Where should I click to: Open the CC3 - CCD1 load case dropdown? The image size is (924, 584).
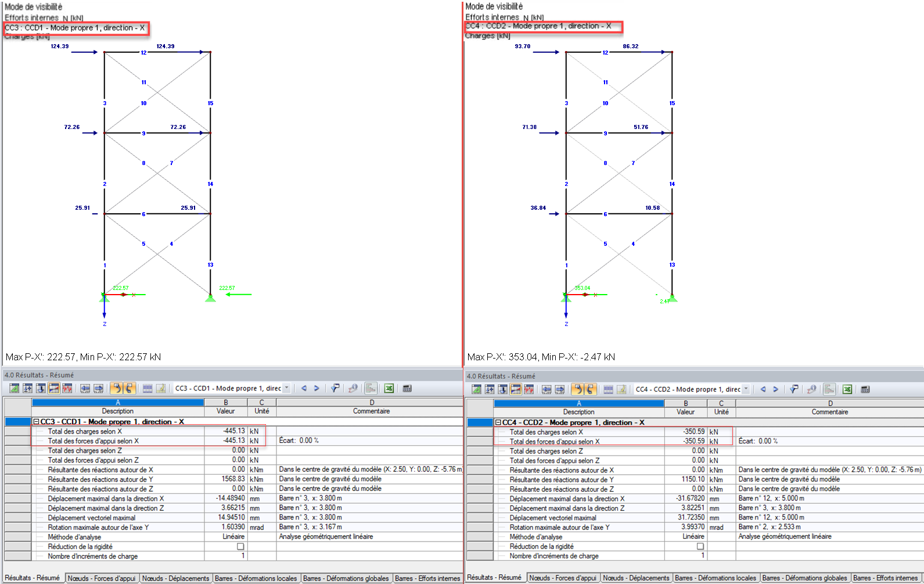click(x=286, y=388)
